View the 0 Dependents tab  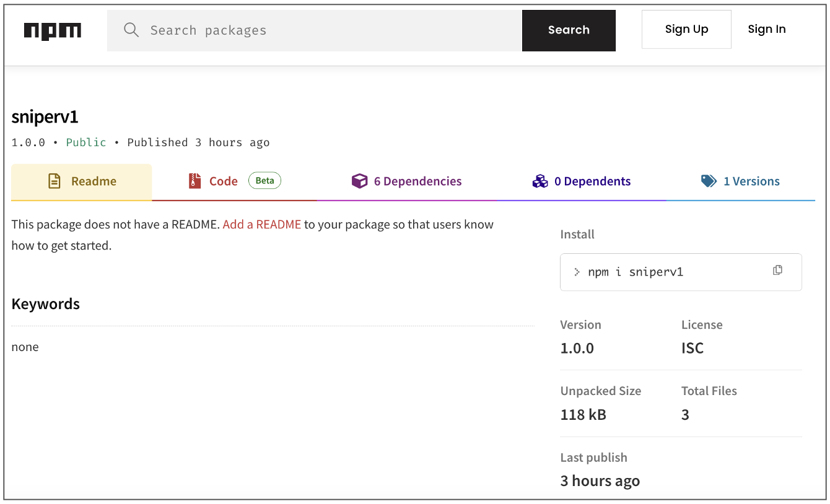(x=592, y=181)
